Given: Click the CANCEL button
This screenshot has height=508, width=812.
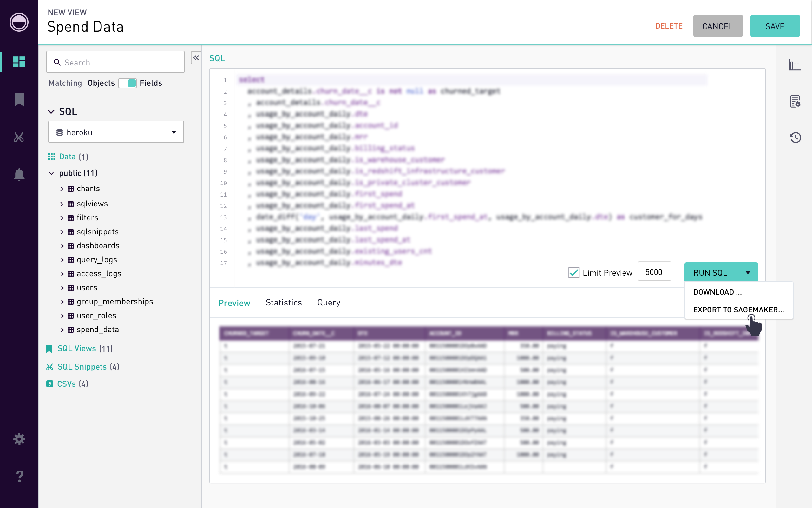Looking at the screenshot, I should click(x=718, y=26).
